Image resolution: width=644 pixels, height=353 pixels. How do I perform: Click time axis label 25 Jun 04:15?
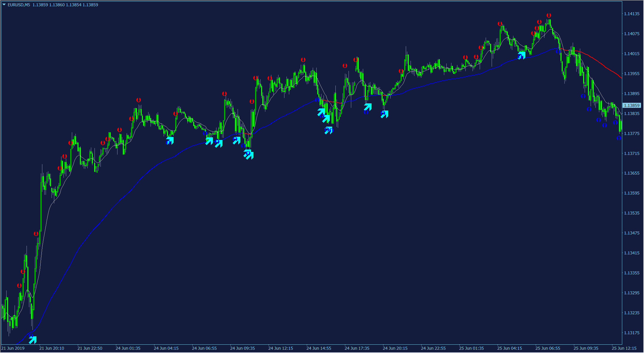[510, 348]
